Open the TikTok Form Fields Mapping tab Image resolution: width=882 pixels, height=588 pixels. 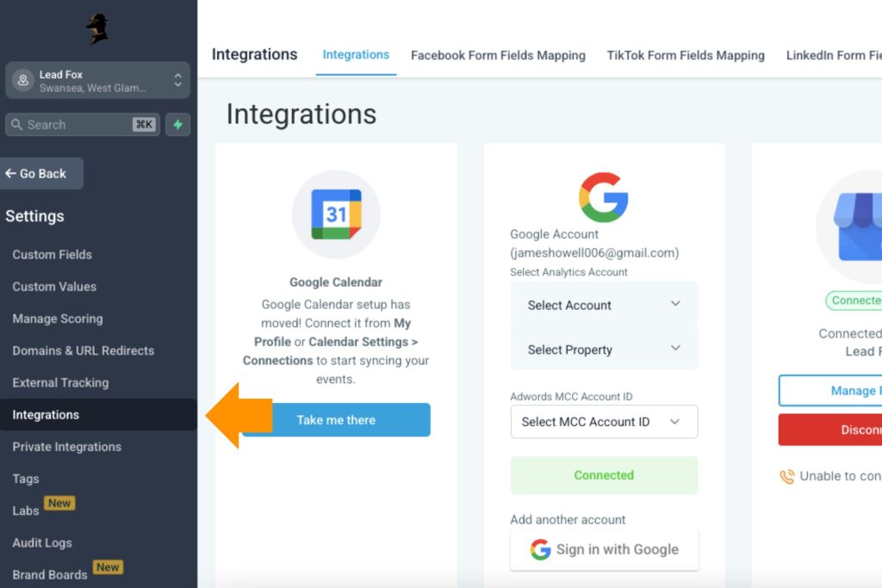pos(685,55)
